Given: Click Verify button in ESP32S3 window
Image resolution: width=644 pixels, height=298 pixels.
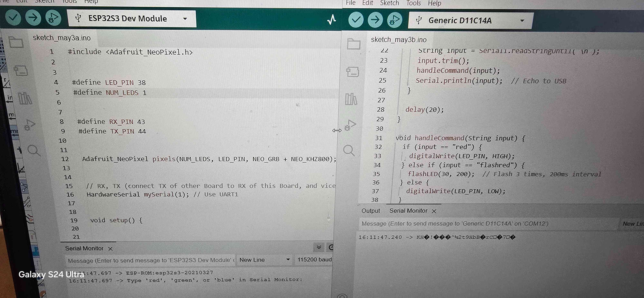Looking at the screenshot, I should pyautogui.click(x=13, y=18).
